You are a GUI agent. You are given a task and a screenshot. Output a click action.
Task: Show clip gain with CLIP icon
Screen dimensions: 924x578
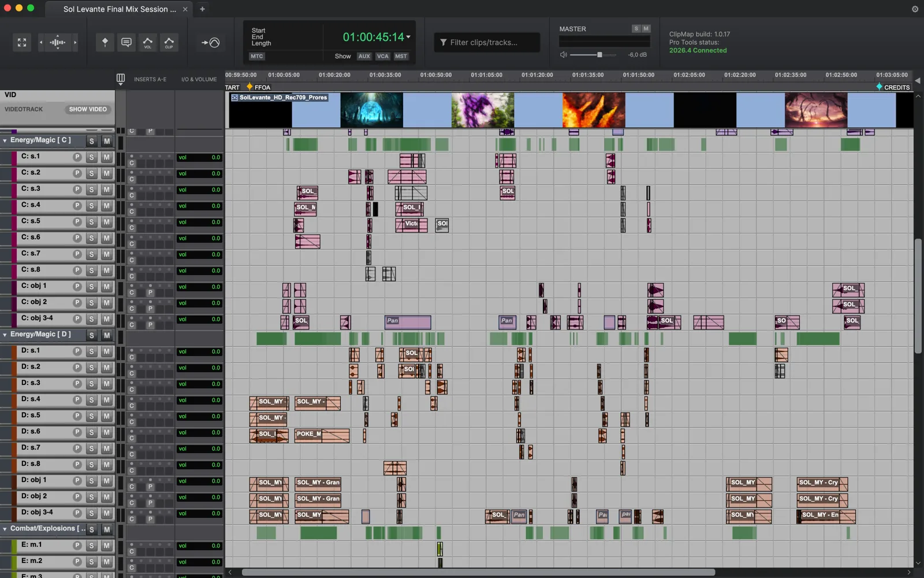[169, 42]
